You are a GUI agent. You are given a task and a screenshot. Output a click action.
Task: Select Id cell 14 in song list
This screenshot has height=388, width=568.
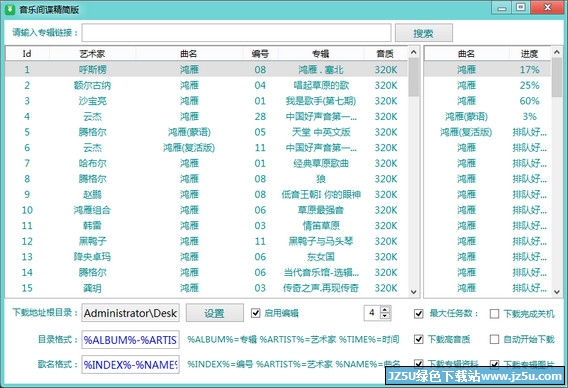pyautogui.click(x=27, y=272)
